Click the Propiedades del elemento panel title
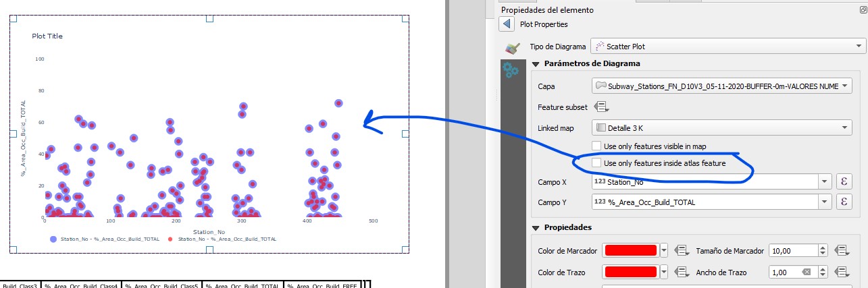Image resolution: width=868 pixels, height=288 pixels. pyautogui.click(x=547, y=10)
